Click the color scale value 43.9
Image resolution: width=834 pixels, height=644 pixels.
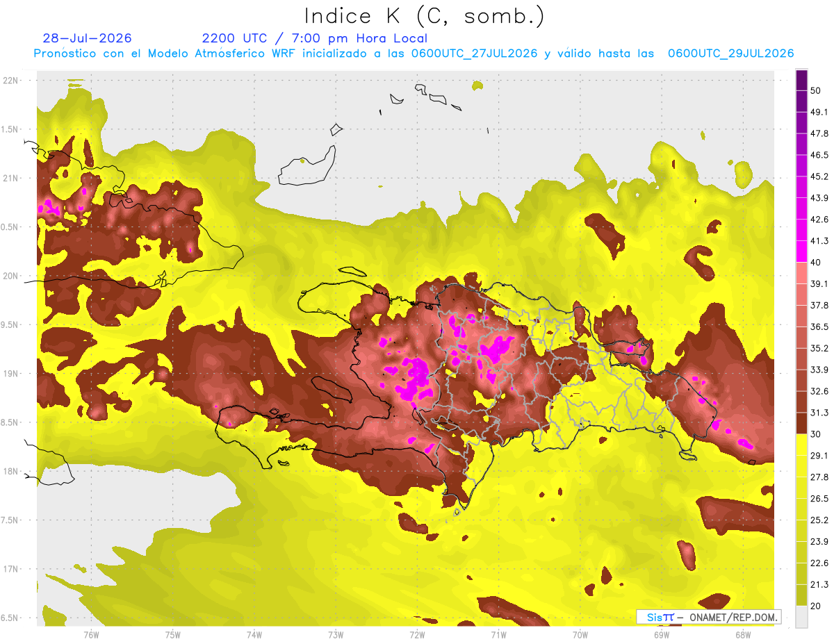click(819, 198)
